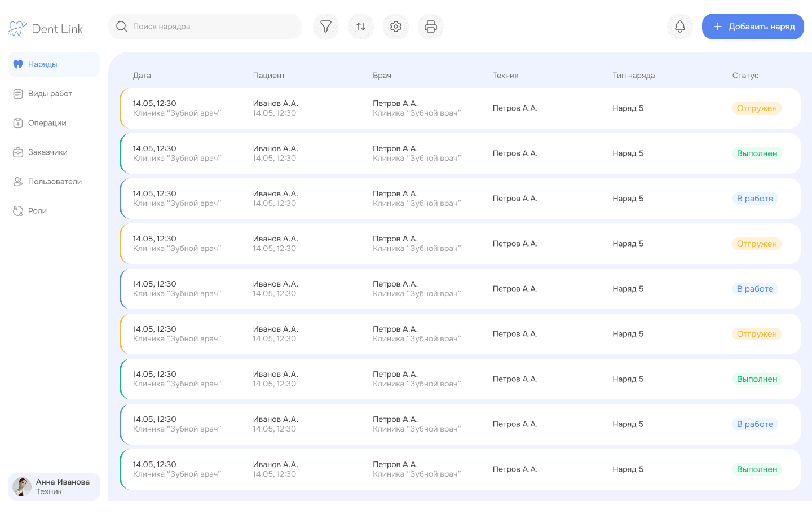Click the printer icon
The image size is (812, 519).
431,27
